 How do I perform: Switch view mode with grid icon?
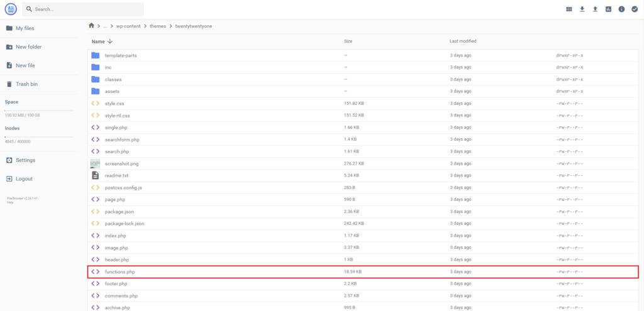(x=569, y=9)
